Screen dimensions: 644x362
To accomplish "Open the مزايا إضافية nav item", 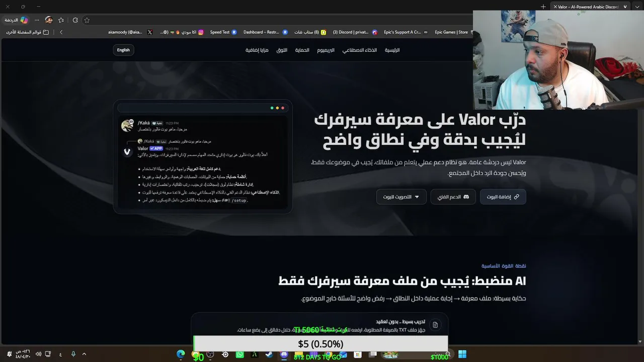I will pos(257,50).
